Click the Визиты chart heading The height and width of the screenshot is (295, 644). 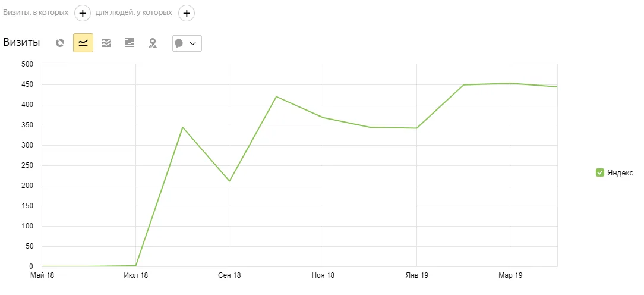(x=22, y=42)
